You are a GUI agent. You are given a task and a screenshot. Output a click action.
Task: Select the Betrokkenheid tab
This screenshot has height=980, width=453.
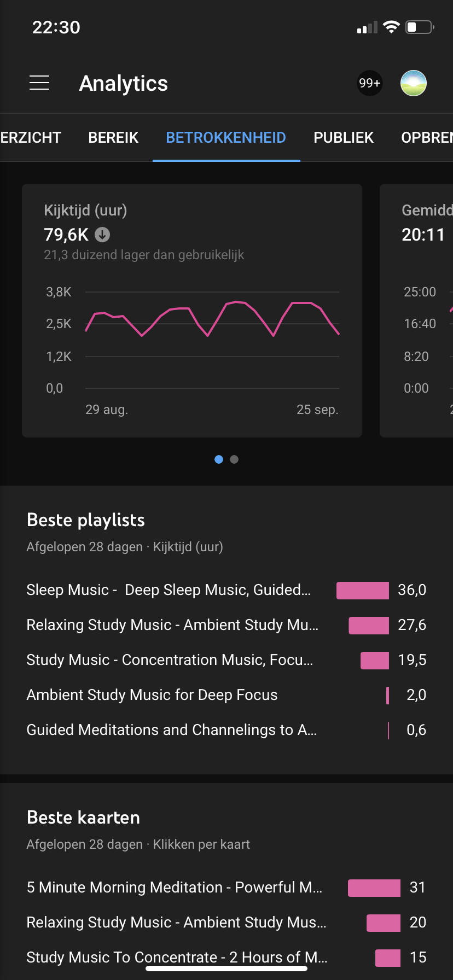(x=226, y=137)
